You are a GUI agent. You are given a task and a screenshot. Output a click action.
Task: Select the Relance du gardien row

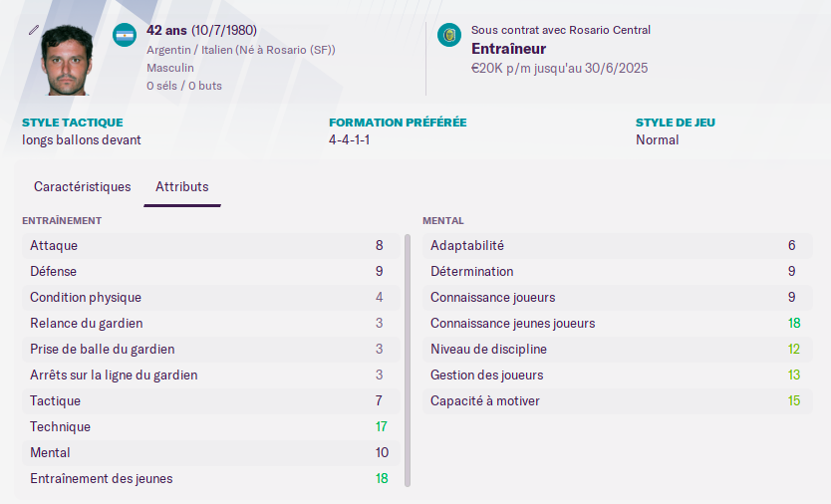coord(211,324)
